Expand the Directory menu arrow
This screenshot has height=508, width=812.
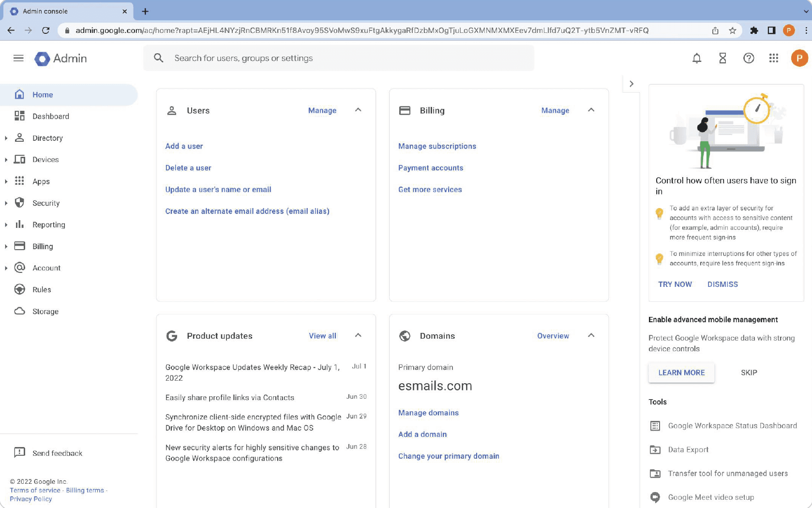6,138
